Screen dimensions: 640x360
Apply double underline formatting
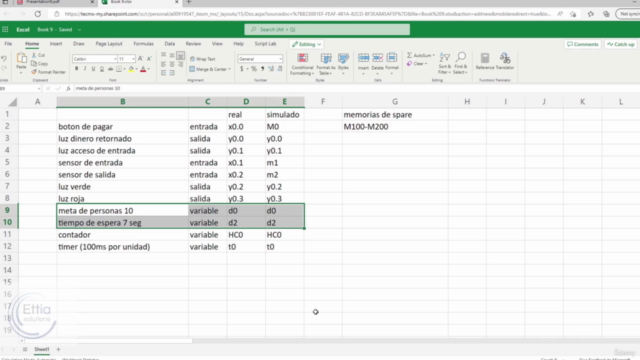(102, 69)
